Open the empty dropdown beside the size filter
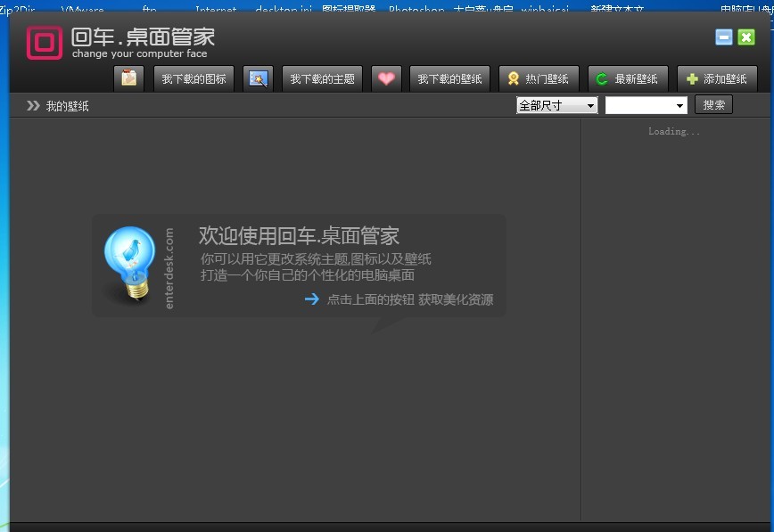 [x=646, y=105]
